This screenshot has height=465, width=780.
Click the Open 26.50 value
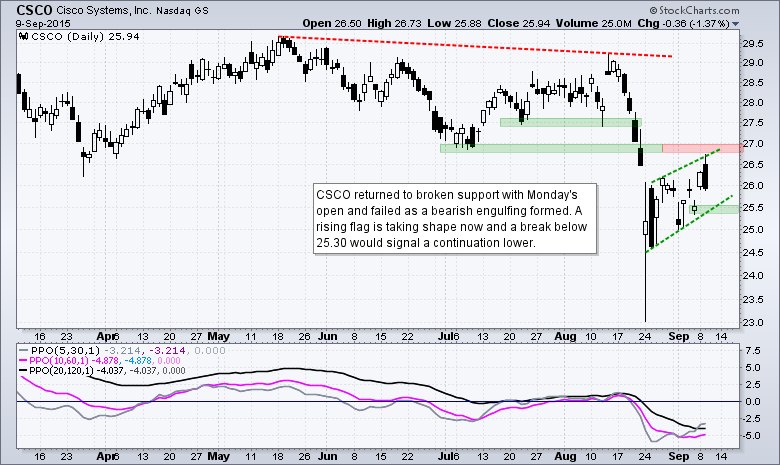click(333, 23)
